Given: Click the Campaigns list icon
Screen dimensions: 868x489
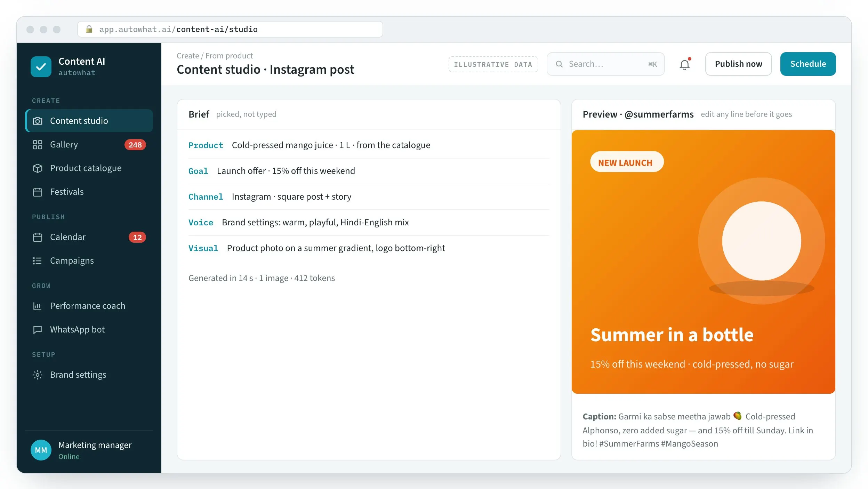Looking at the screenshot, I should pyautogui.click(x=37, y=261).
